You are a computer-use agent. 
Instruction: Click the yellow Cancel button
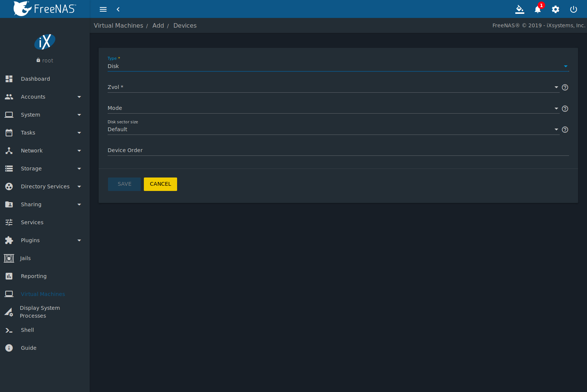tap(160, 184)
